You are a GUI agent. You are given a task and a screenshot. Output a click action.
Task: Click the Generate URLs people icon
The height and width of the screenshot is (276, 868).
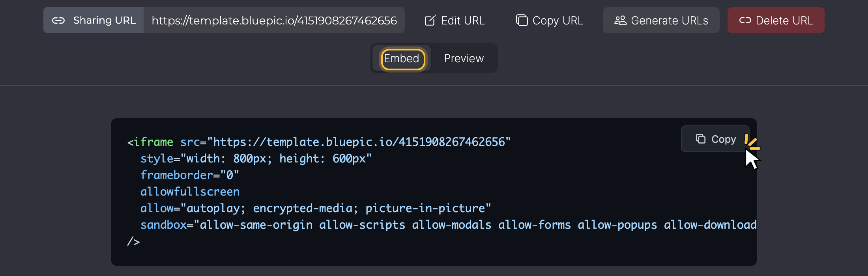(x=620, y=20)
